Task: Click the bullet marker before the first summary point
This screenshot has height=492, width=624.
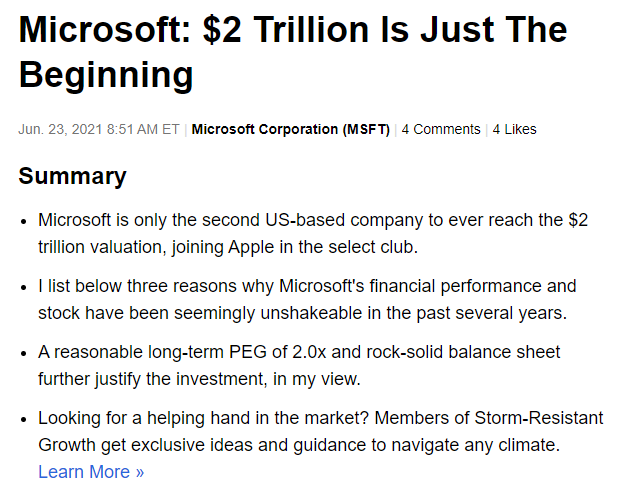Action: tap(24, 220)
